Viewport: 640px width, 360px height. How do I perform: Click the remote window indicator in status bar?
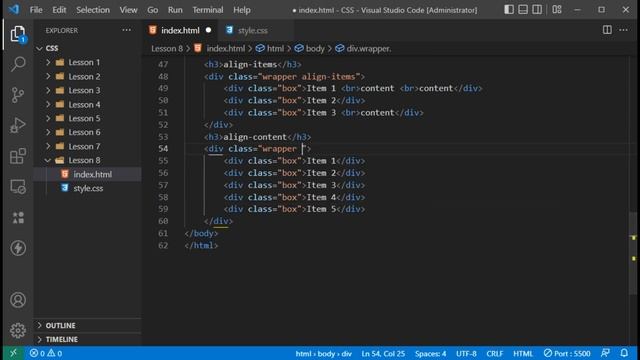(x=13, y=353)
